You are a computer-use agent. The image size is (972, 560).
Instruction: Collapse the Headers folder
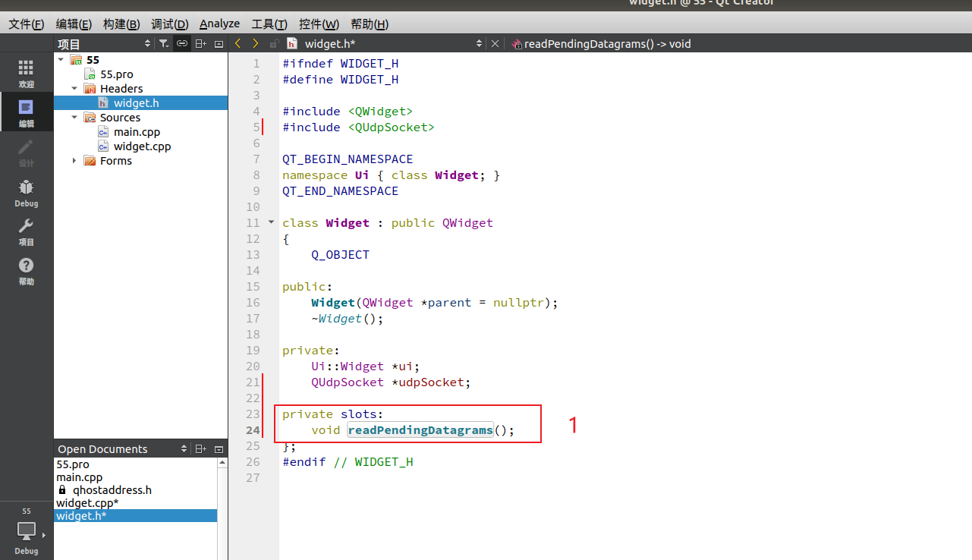[x=74, y=88]
